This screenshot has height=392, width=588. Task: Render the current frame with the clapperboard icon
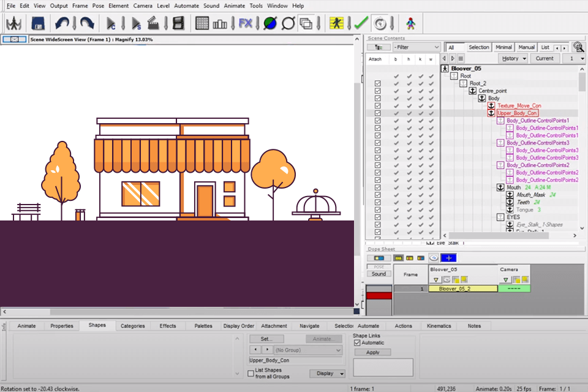(x=153, y=23)
